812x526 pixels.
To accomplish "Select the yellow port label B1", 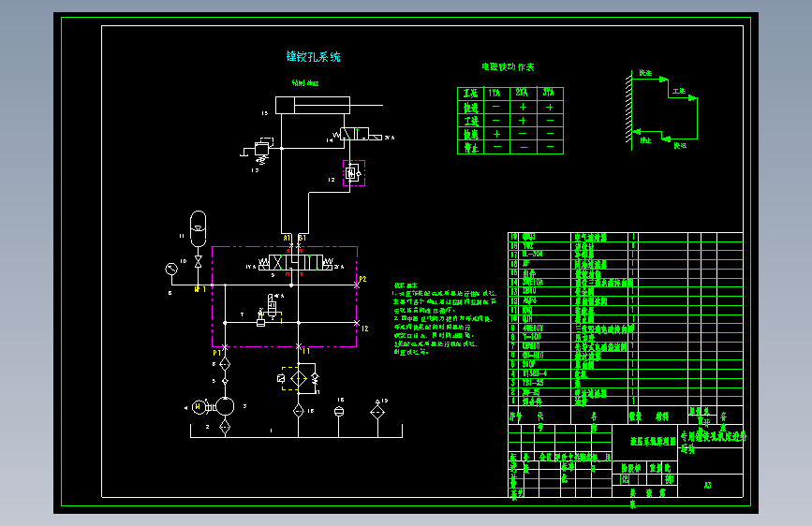I will click(x=303, y=238).
